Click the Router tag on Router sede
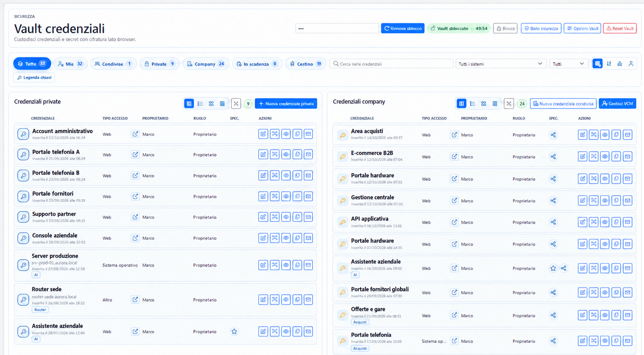 (40, 310)
